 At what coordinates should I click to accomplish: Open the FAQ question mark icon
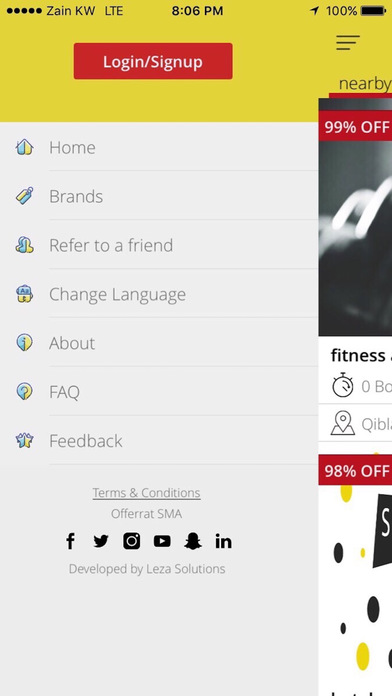[x=24, y=392]
